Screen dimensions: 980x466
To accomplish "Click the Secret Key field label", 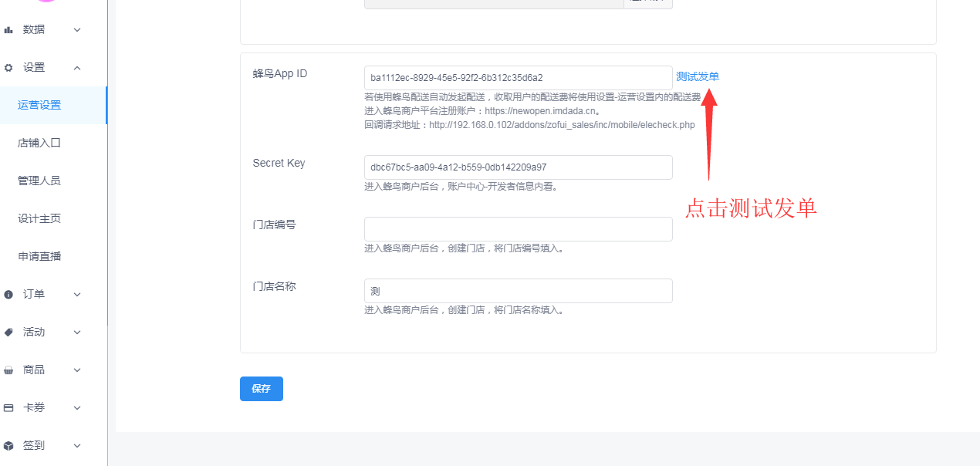I will pos(279,163).
